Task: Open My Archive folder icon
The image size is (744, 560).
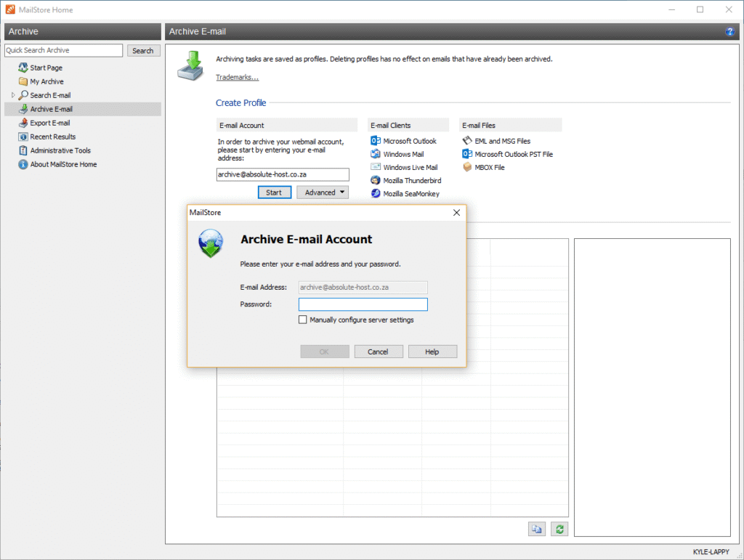Action: coord(23,81)
